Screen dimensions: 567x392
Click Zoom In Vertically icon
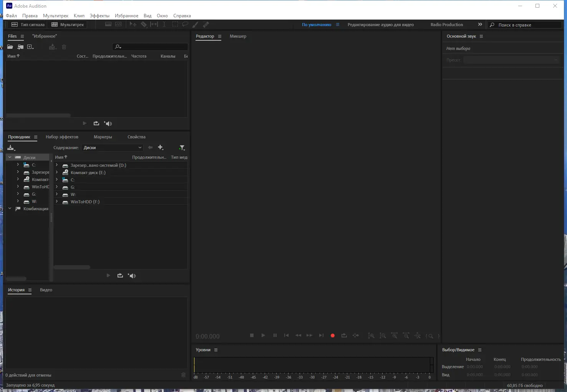371,336
